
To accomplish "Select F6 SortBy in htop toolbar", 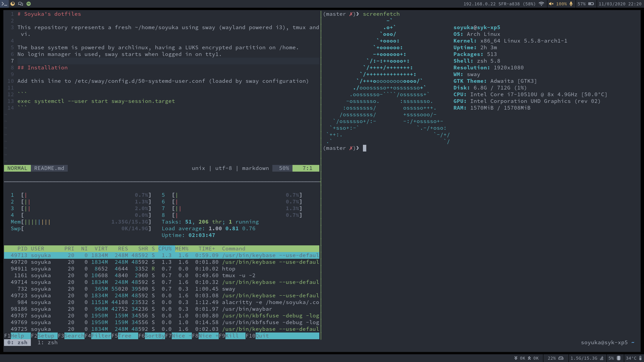I will click(155, 336).
